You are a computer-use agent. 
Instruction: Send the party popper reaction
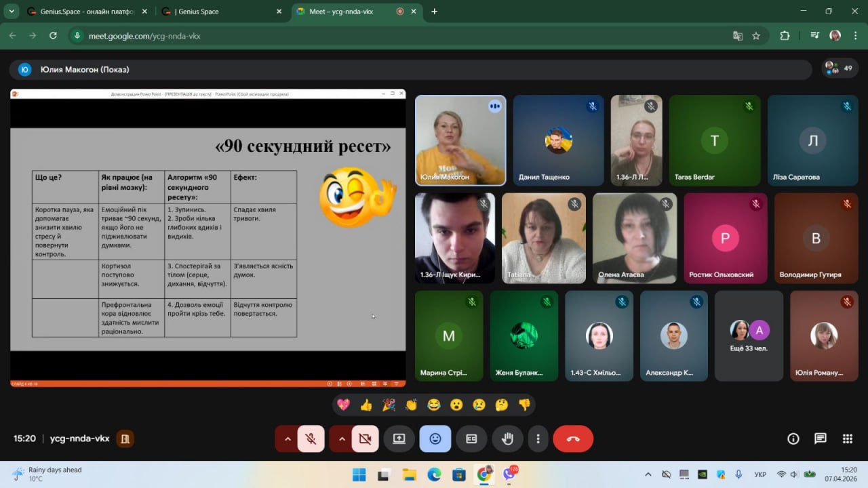coord(389,405)
